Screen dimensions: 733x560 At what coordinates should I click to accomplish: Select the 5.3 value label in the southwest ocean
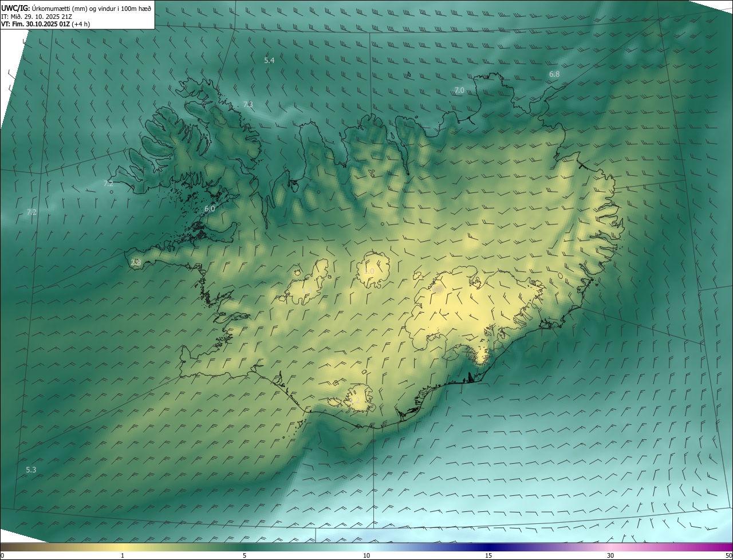(x=31, y=470)
